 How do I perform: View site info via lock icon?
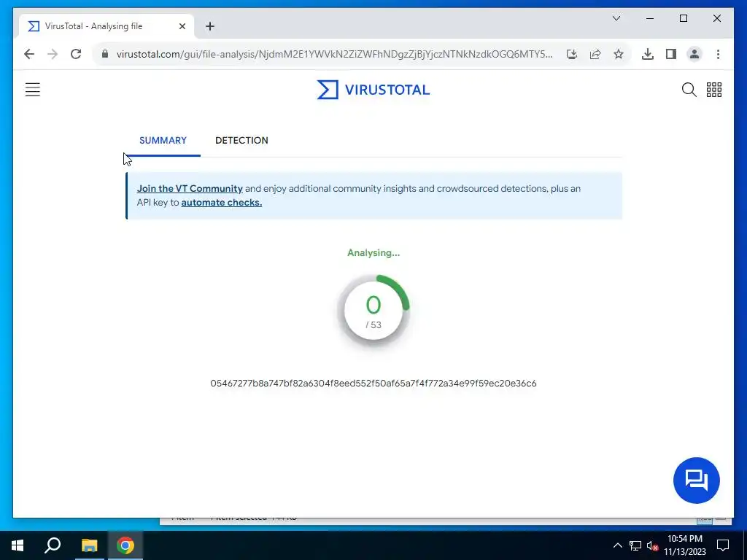pos(105,54)
